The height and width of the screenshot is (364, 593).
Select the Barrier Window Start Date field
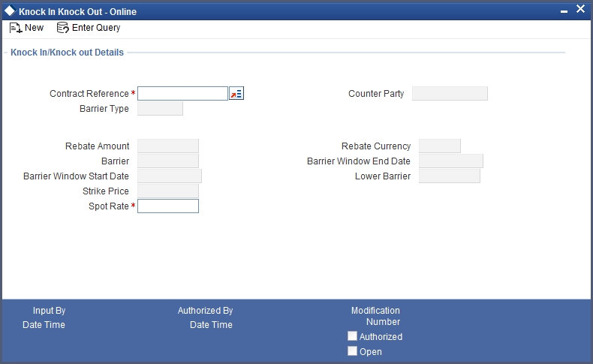[x=170, y=176]
